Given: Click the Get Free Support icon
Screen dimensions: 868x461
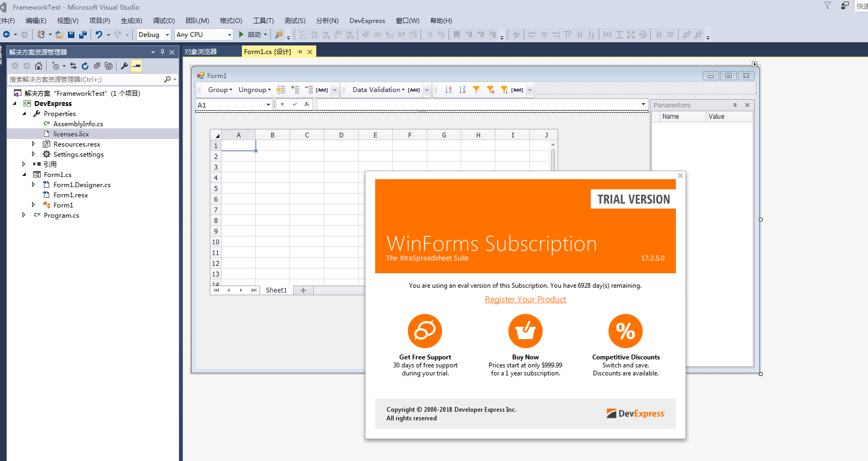Looking at the screenshot, I should [x=424, y=331].
